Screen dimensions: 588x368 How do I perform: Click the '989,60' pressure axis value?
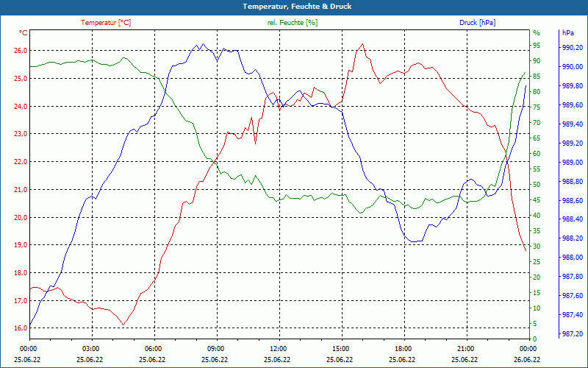pyautogui.click(x=573, y=105)
